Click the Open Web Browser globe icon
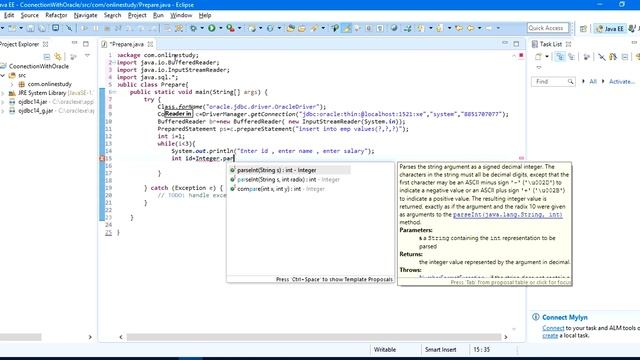This screenshot has width=640, height=360. click(x=394, y=28)
